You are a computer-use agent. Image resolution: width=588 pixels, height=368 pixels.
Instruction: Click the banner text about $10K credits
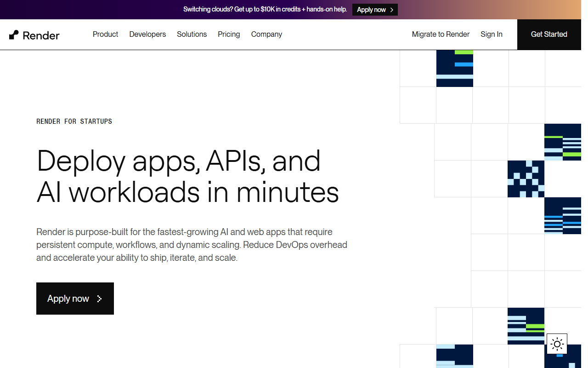[x=265, y=9]
